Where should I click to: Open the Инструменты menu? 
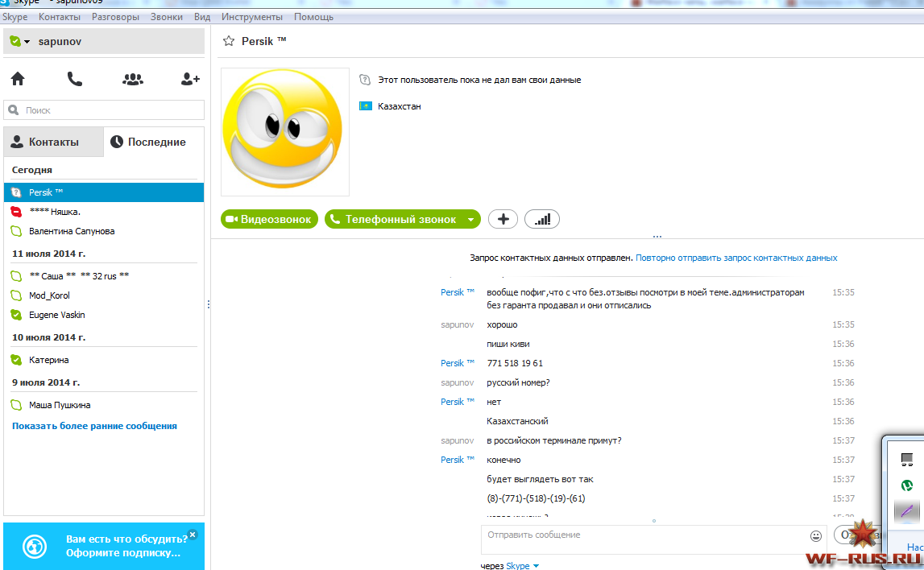click(251, 17)
